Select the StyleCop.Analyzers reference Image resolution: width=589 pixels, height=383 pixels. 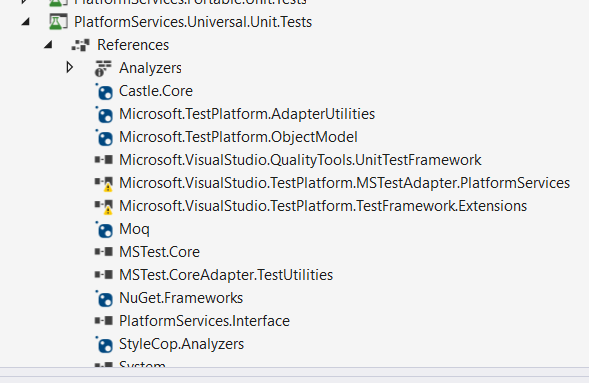181,344
